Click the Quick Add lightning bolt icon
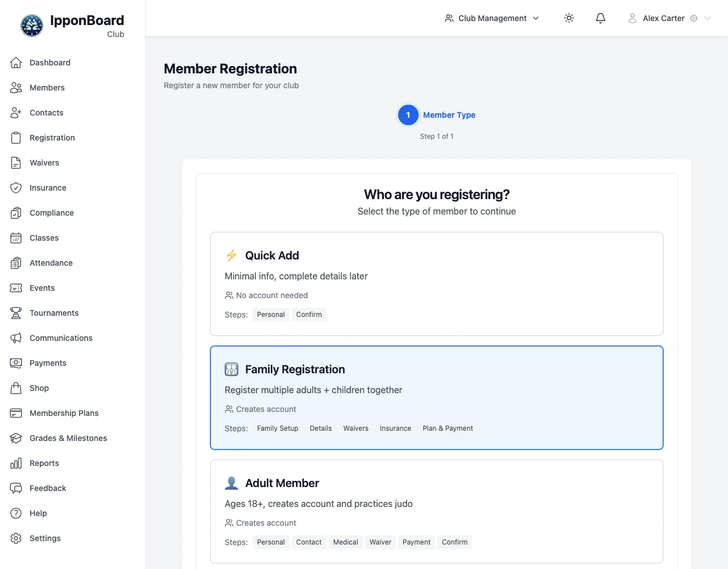 click(231, 255)
